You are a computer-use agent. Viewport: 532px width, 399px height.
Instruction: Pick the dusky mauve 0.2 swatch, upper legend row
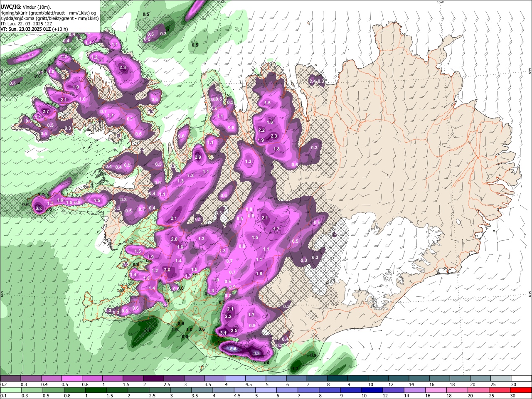pyautogui.click(x=10, y=379)
